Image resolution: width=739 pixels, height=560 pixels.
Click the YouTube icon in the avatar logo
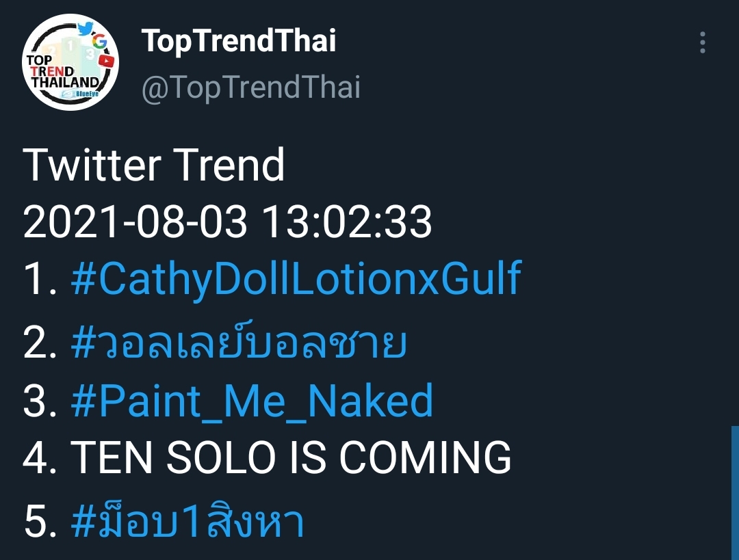click(107, 61)
